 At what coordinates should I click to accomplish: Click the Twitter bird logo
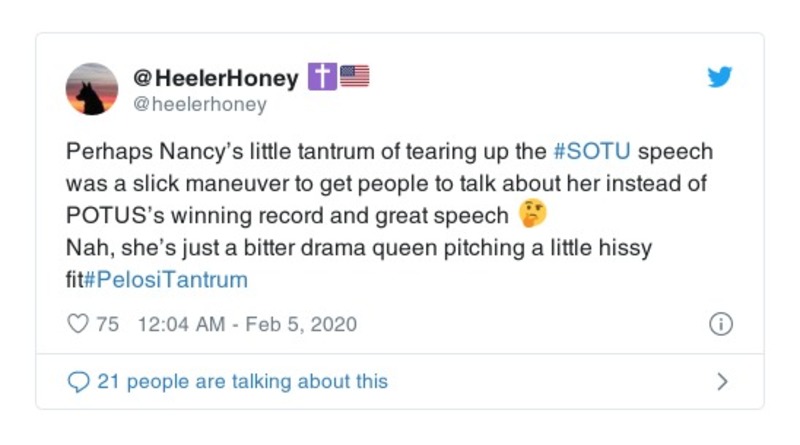pos(720,77)
